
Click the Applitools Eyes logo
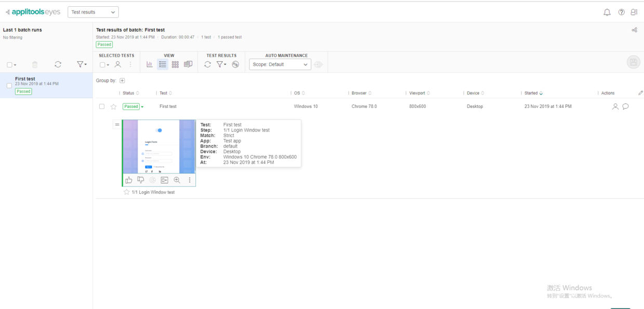coord(33,12)
